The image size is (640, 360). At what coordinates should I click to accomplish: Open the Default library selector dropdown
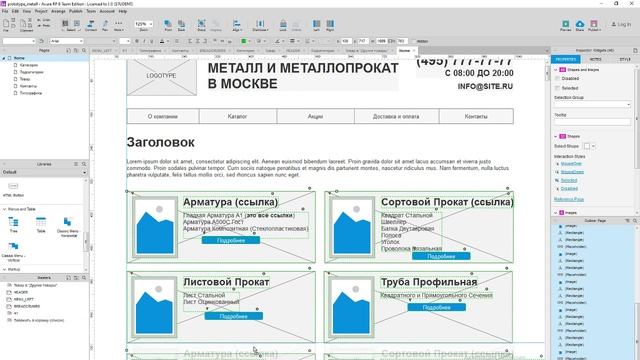click(x=44, y=172)
